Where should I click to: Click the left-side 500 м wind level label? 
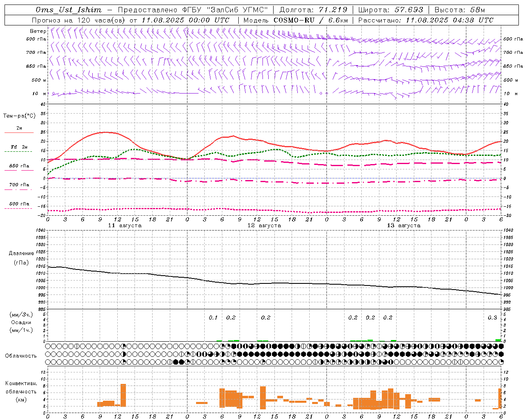(39, 80)
